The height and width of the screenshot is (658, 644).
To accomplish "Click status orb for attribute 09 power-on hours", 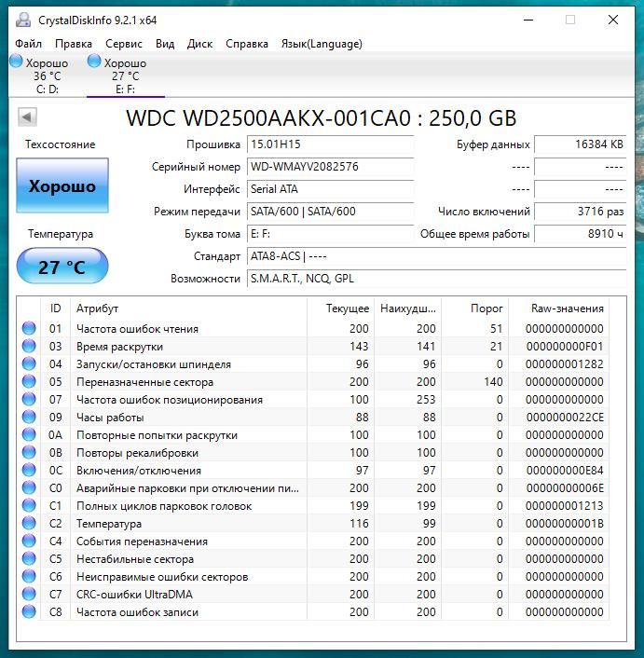I will (x=29, y=417).
